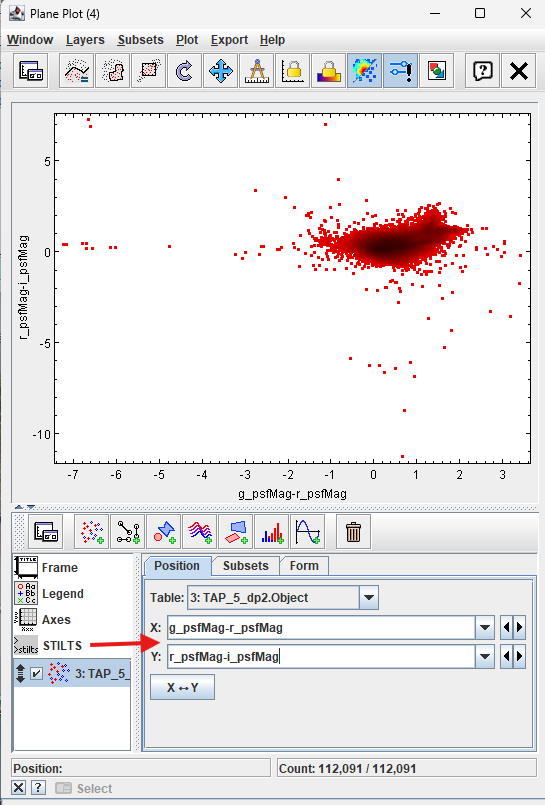This screenshot has width=545, height=805.
Task: Add a new histogram layer control
Action: click(x=272, y=532)
